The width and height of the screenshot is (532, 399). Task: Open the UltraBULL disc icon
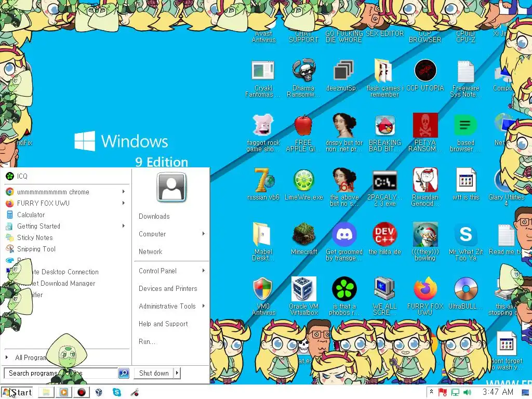click(x=465, y=289)
